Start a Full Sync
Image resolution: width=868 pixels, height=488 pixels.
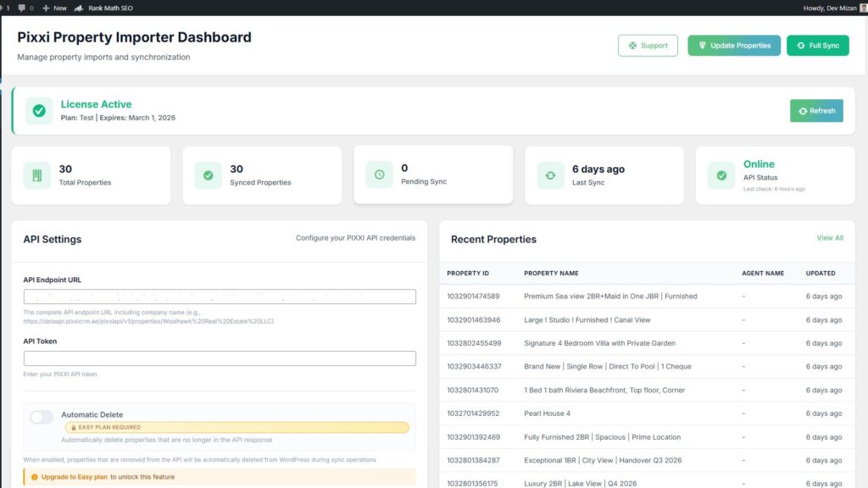pyautogui.click(x=817, y=46)
